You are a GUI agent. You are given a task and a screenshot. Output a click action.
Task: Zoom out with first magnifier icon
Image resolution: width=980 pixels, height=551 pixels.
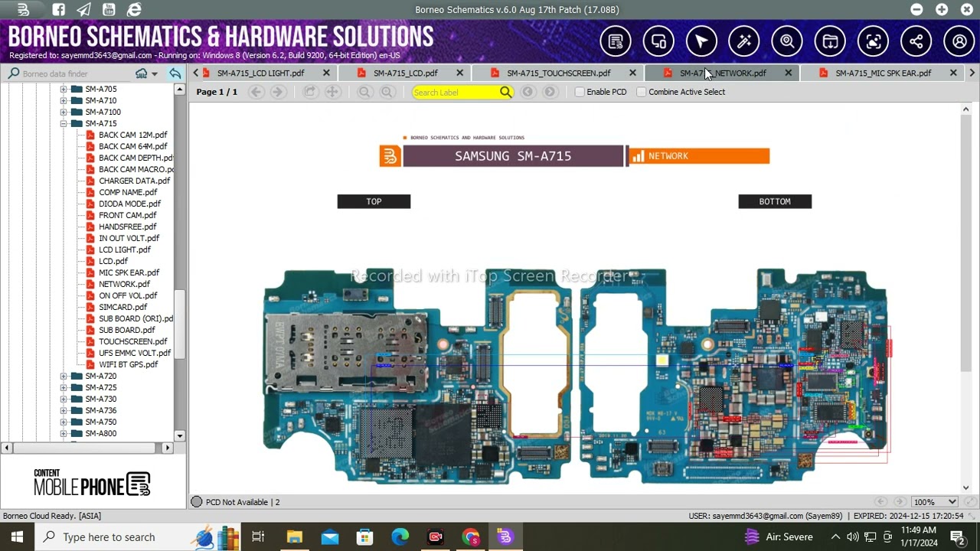pos(364,92)
